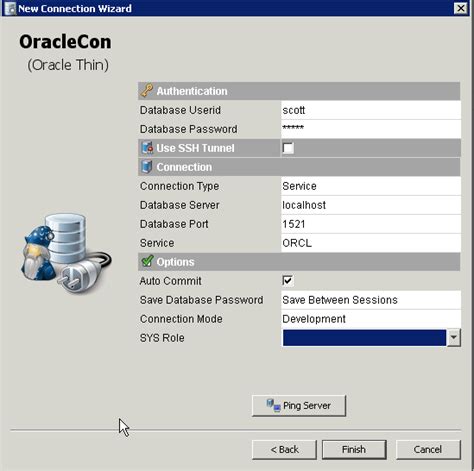Click the window icon in title bar

(x=10, y=8)
